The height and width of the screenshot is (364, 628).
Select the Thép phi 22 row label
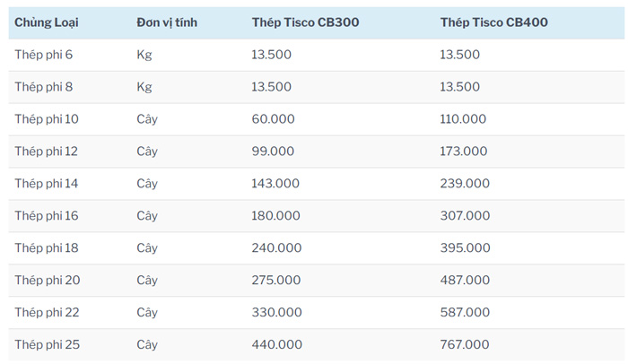coord(47,313)
